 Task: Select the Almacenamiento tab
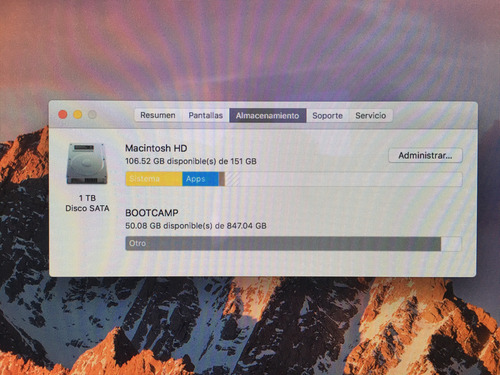(x=268, y=116)
